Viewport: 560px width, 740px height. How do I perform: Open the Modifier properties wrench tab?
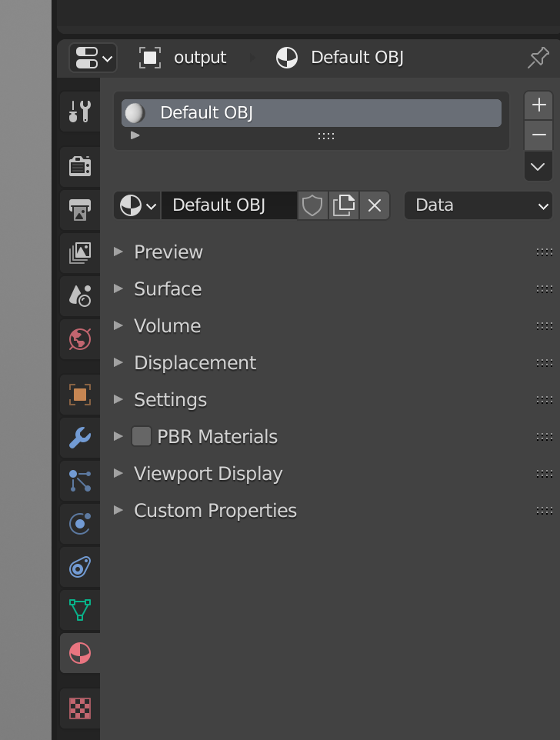[80, 438]
